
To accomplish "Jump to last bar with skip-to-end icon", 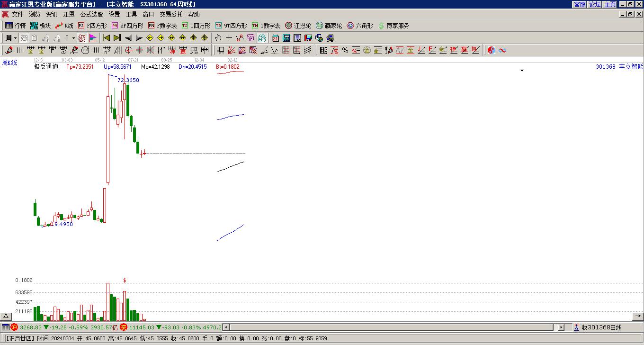I will [x=117, y=38].
